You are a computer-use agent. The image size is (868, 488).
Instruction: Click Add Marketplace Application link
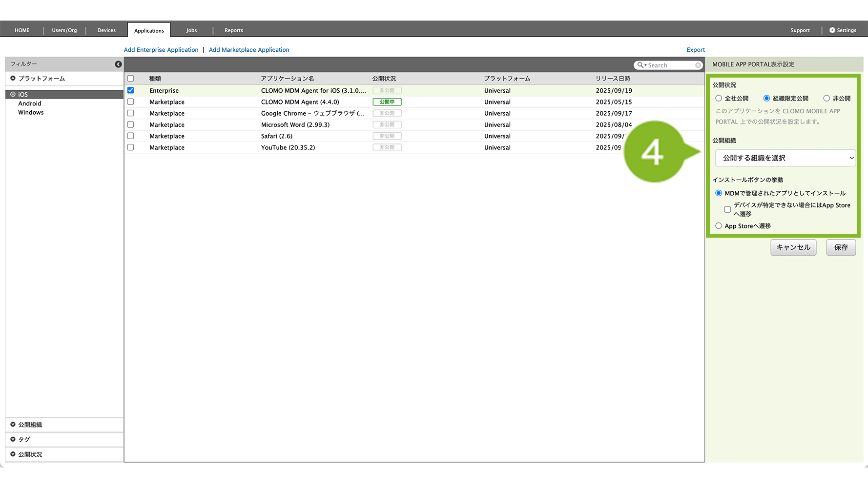[249, 50]
